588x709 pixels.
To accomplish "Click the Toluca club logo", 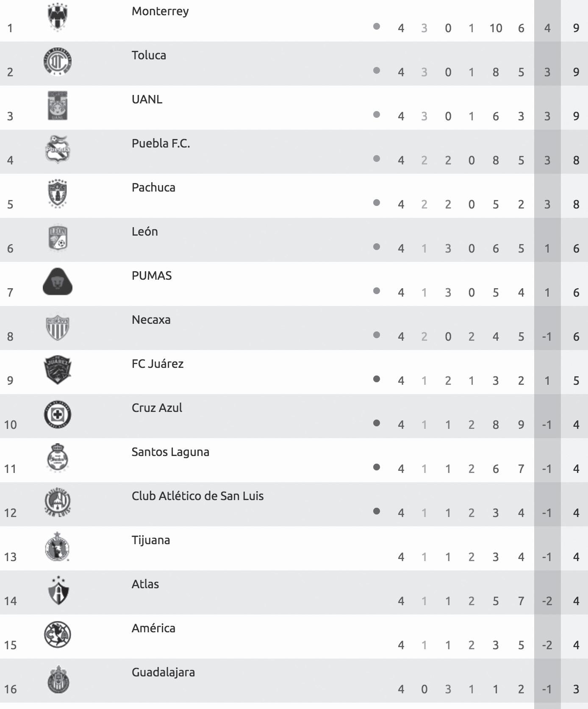I will 58,61.
